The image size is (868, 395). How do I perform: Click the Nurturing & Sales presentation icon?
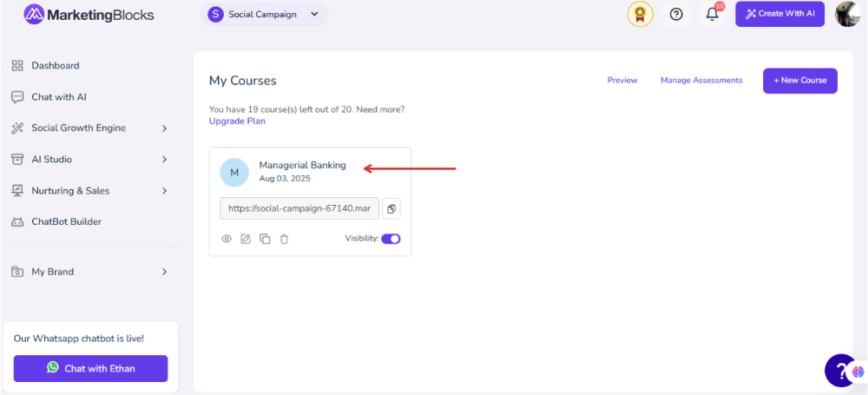tap(17, 191)
